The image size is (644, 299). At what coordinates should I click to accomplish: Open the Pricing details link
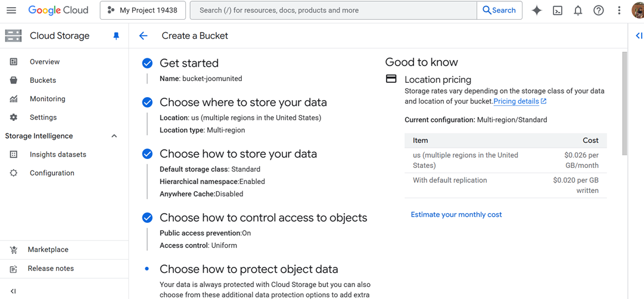coord(517,101)
